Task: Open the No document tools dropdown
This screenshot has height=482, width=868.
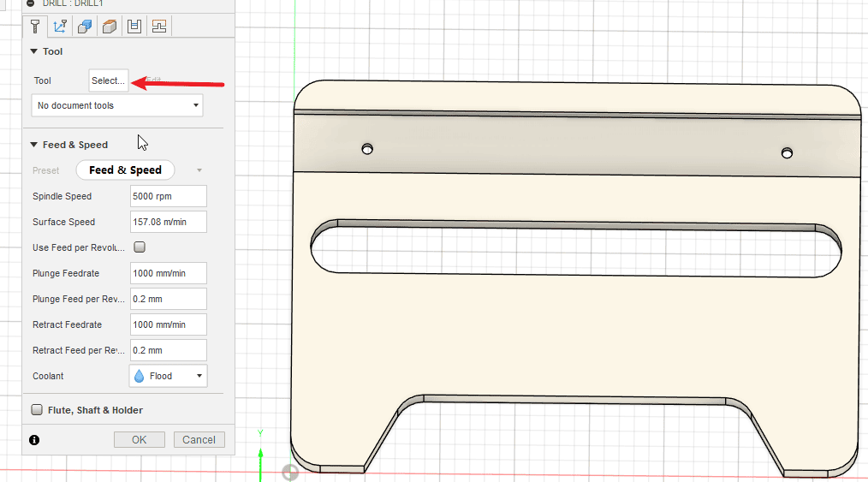Action: pyautogui.click(x=116, y=105)
